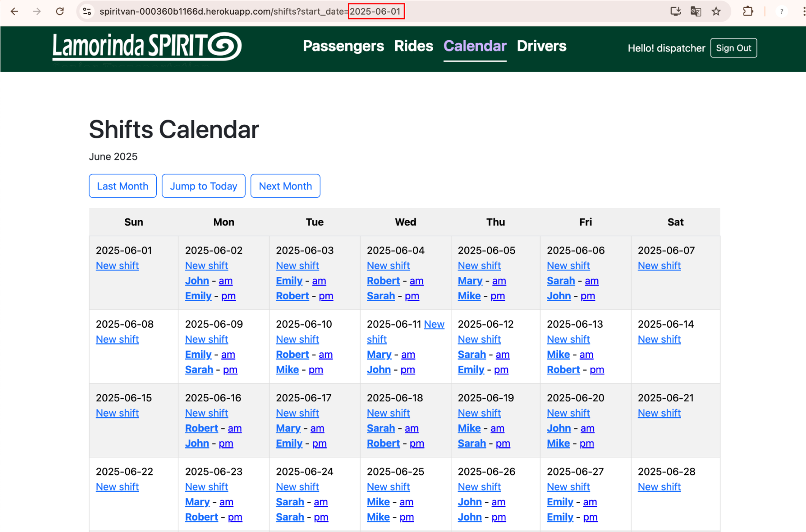Create New shift on 2025-06-11
The image size is (806, 532).
434,324
